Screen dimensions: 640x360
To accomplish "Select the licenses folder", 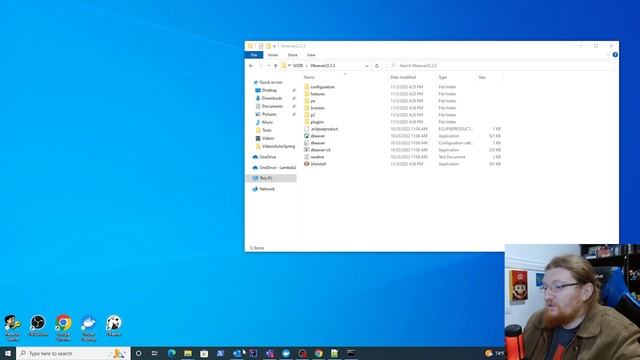I will pos(314,108).
